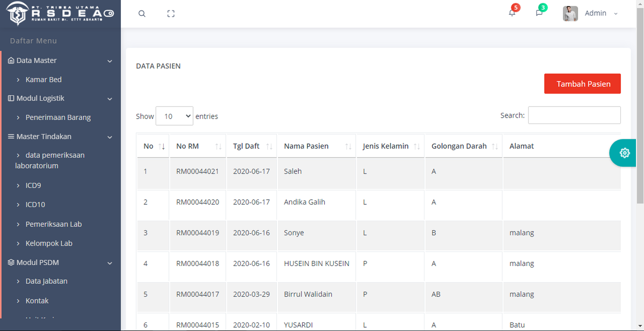Sort table by No RM column arrows

click(x=218, y=147)
